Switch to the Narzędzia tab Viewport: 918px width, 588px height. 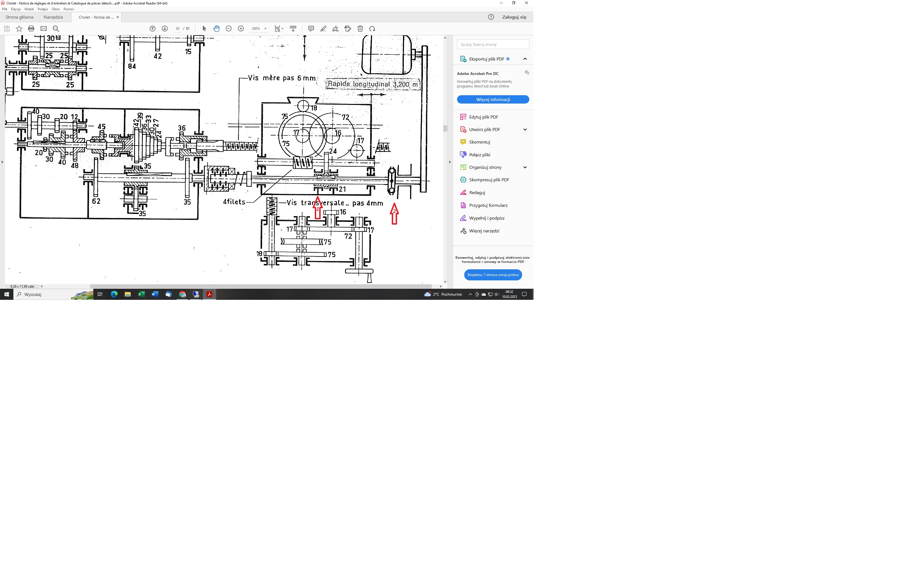[53, 17]
